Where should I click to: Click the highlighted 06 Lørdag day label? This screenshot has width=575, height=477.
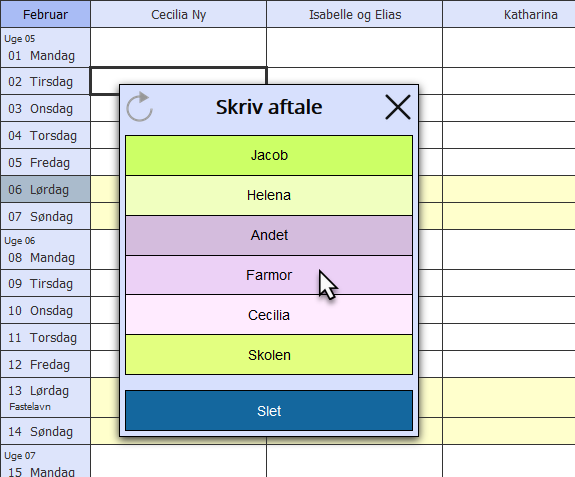pyautogui.click(x=45, y=189)
